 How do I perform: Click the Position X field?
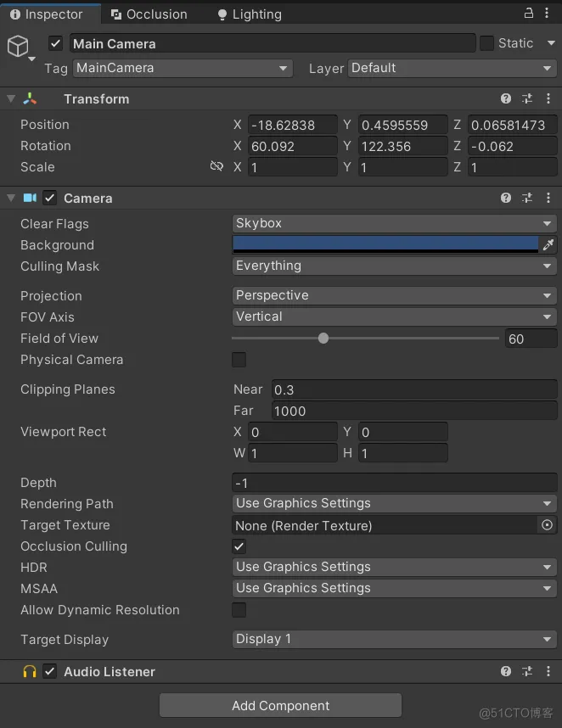[293, 125]
